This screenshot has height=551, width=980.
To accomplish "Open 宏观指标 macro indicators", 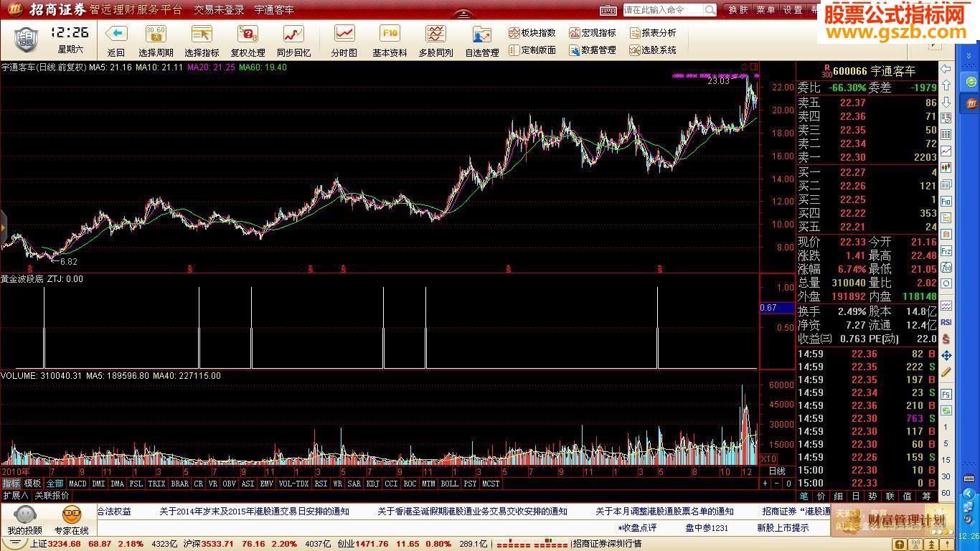I will point(593,33).
